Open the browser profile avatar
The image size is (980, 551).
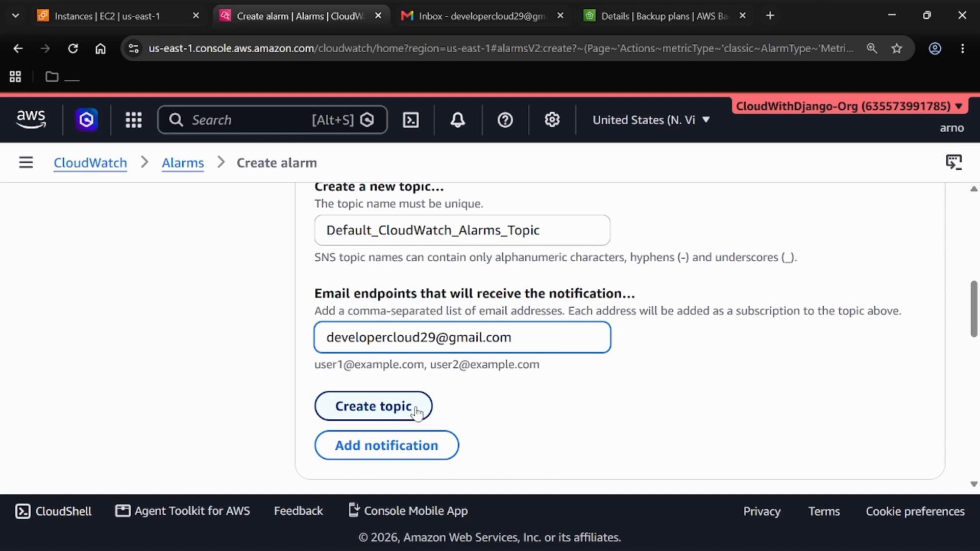[x=935, y=48]
